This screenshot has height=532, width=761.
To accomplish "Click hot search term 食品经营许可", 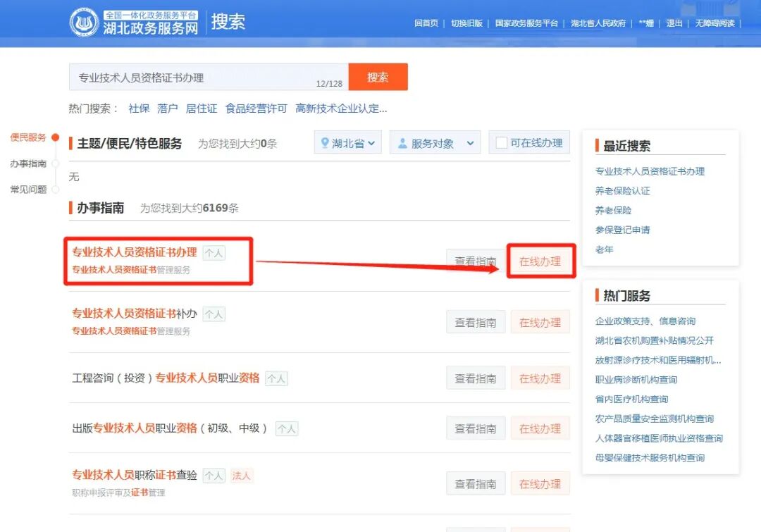I will tap(256, 109).
